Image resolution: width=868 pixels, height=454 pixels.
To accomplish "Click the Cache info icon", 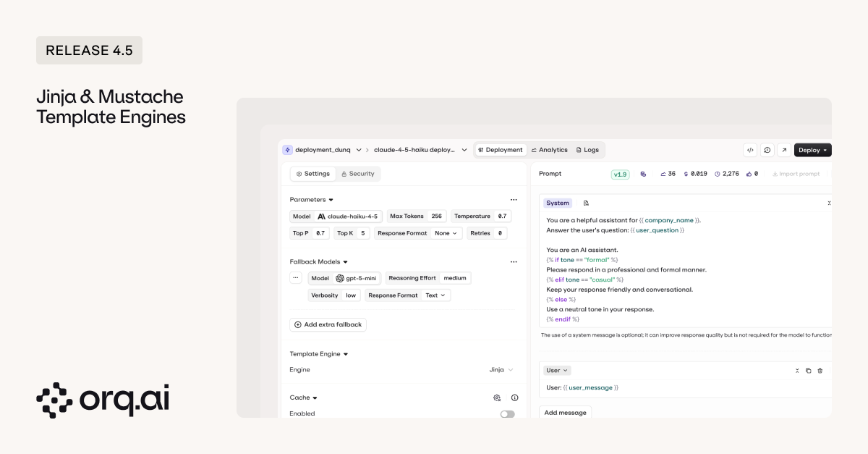I will point(514,398).
